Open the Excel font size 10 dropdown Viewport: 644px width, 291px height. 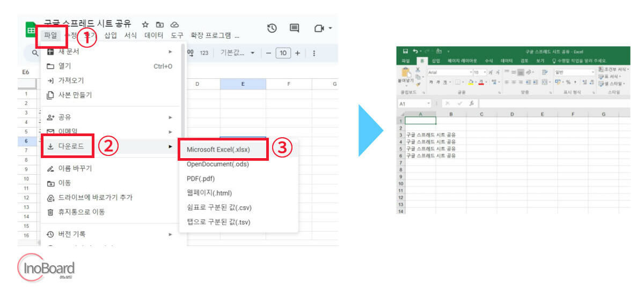point(485,72)
